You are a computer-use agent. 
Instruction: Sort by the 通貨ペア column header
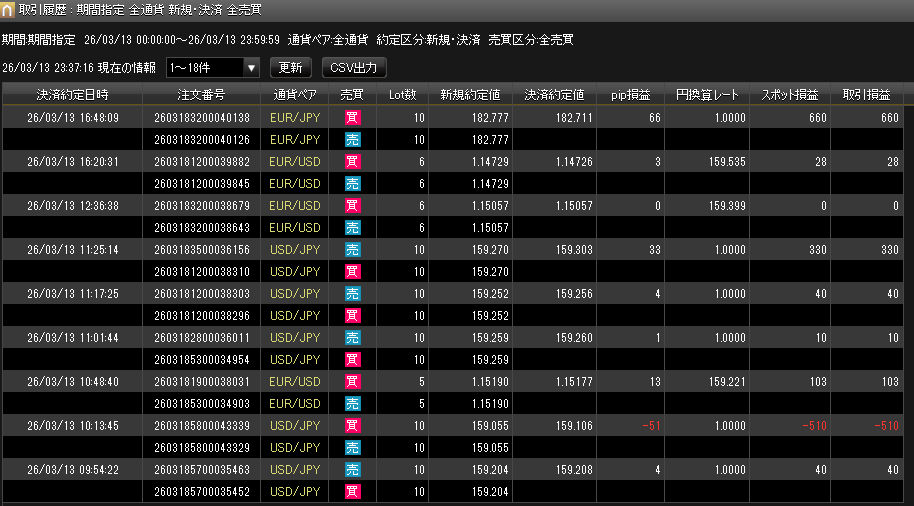tap(295, 95)
